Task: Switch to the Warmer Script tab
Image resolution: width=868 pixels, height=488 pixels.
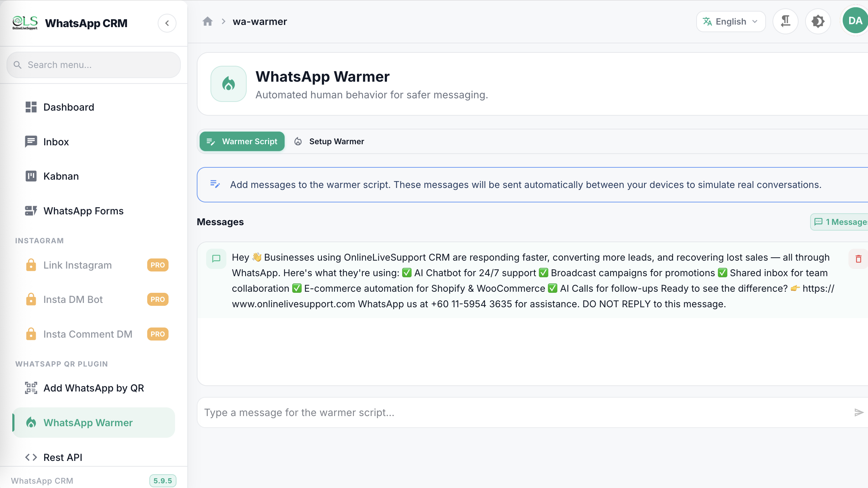Action: coord(242,141)
